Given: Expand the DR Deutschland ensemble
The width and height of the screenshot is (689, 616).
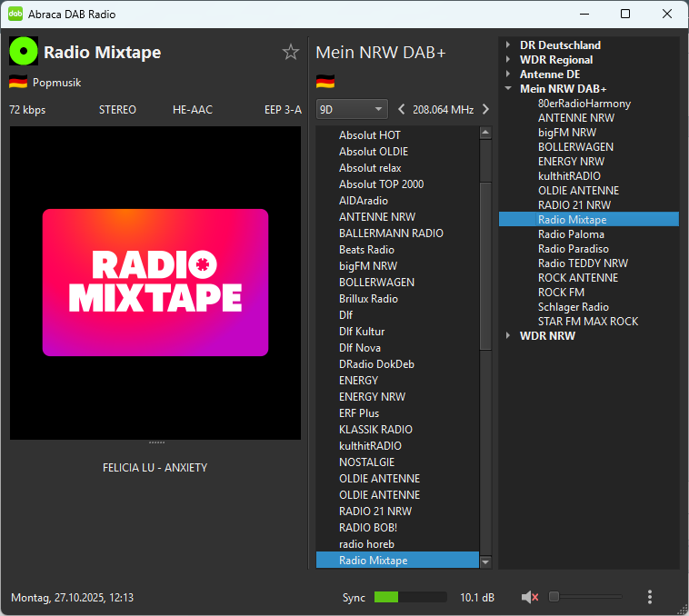Looking at the screenshot, I should click(508, 45).
